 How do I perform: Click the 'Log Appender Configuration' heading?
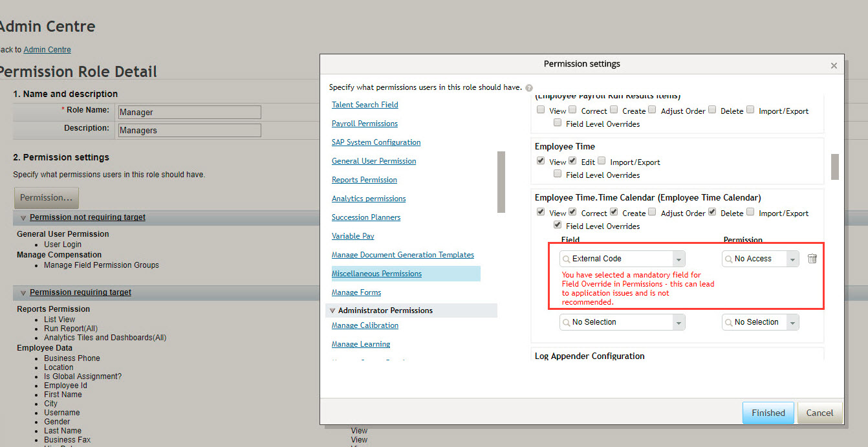tap(590, 356)
